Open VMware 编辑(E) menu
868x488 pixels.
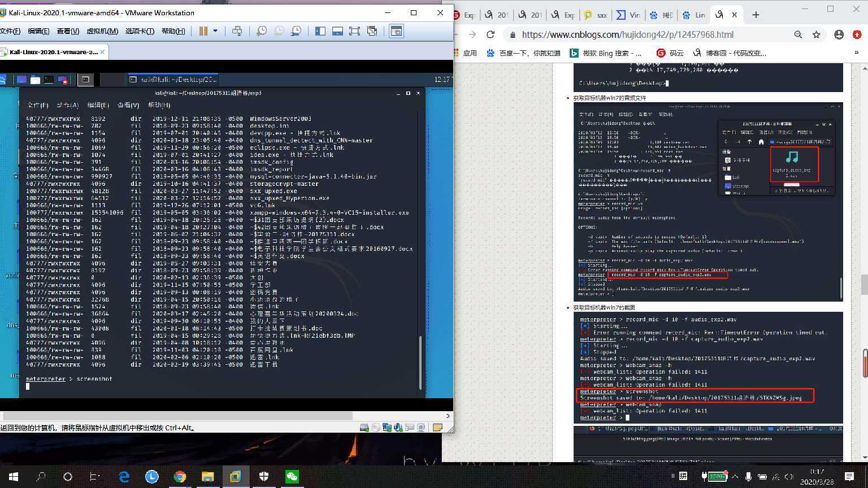point(38,31)
